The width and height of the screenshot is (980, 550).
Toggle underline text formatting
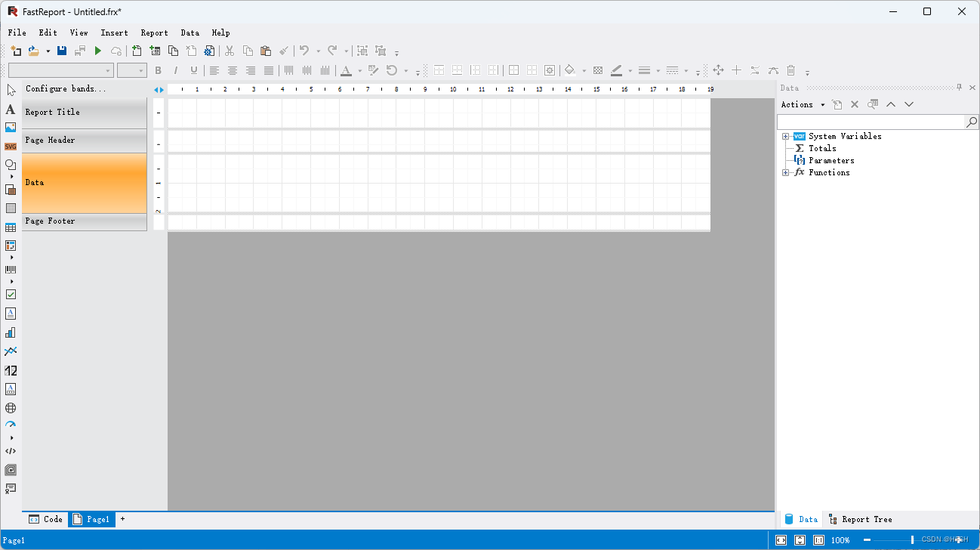coord(194,70)
